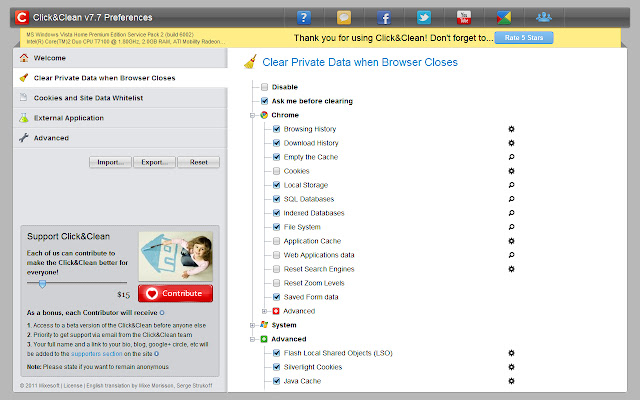
Task: View cache with Empty the Cache magnifier
Action: (x=511, y=157)
